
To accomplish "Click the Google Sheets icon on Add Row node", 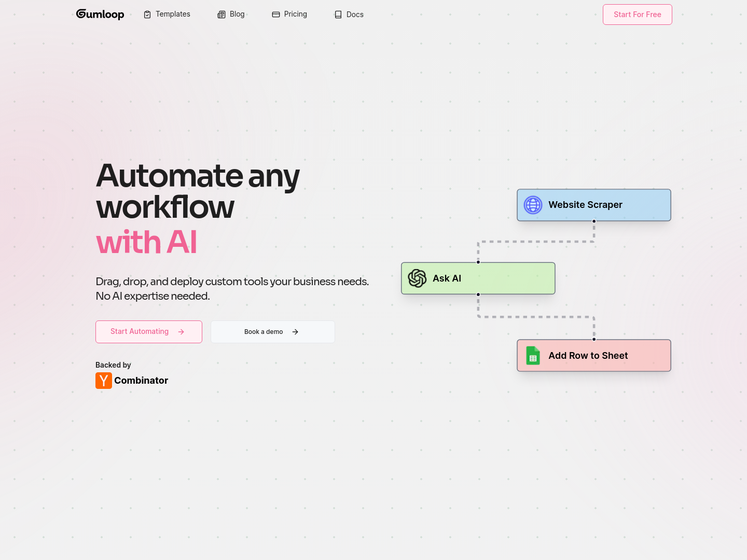I will (533, 355).
